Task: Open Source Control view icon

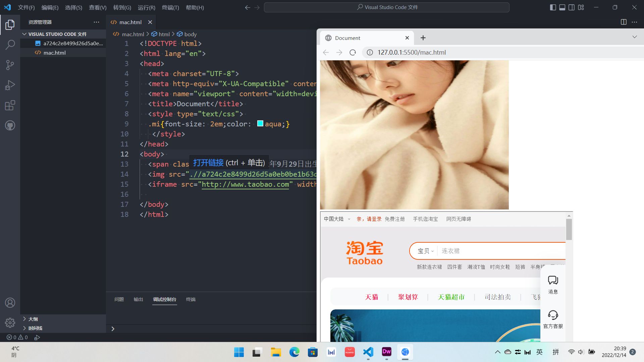Action: (10, 65)
